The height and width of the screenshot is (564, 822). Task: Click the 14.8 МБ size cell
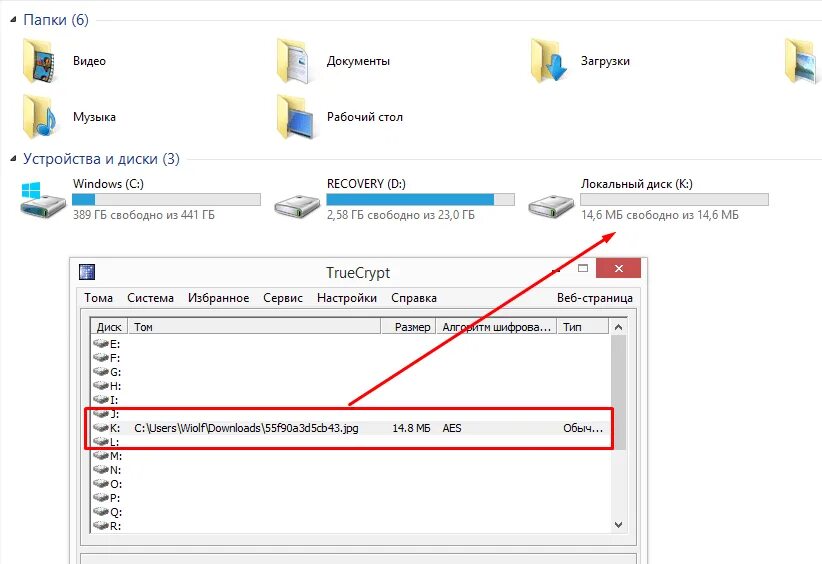pos(412,428)
